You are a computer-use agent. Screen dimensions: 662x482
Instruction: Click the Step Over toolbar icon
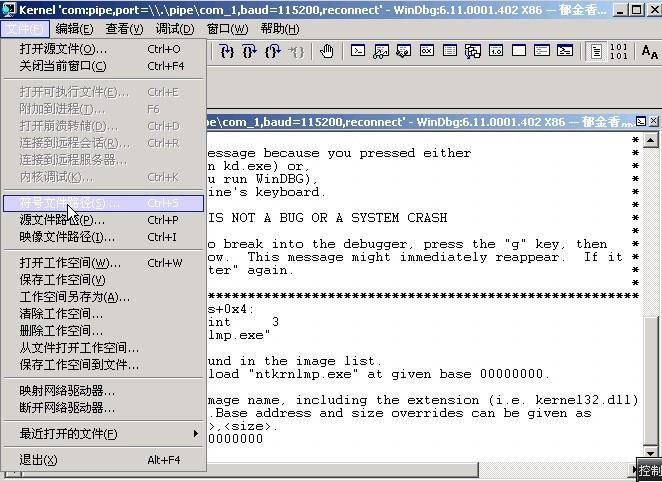coord(250,51)
